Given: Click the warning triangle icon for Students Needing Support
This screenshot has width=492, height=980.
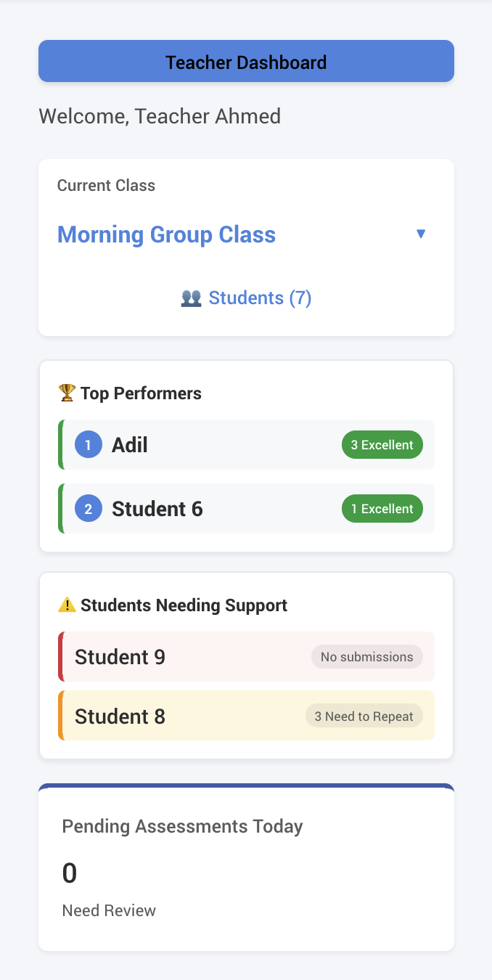Looking at the screenshot, I should (66, 604).
